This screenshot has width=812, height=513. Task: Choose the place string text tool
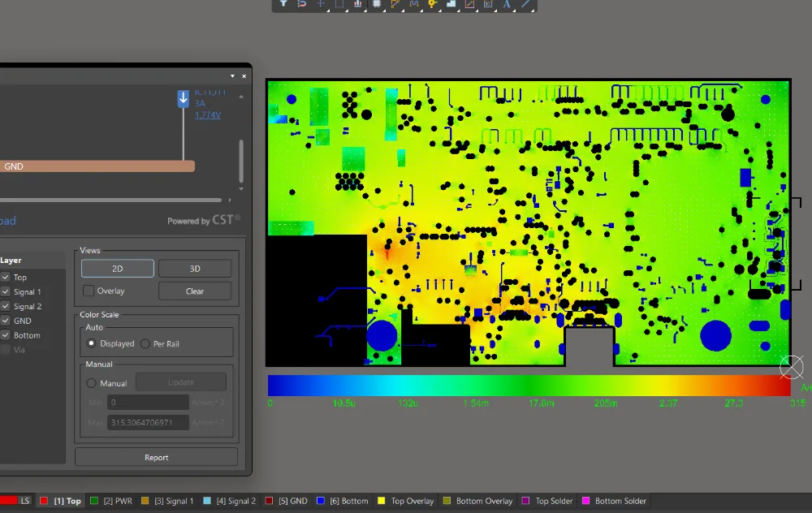coord(507,3)
